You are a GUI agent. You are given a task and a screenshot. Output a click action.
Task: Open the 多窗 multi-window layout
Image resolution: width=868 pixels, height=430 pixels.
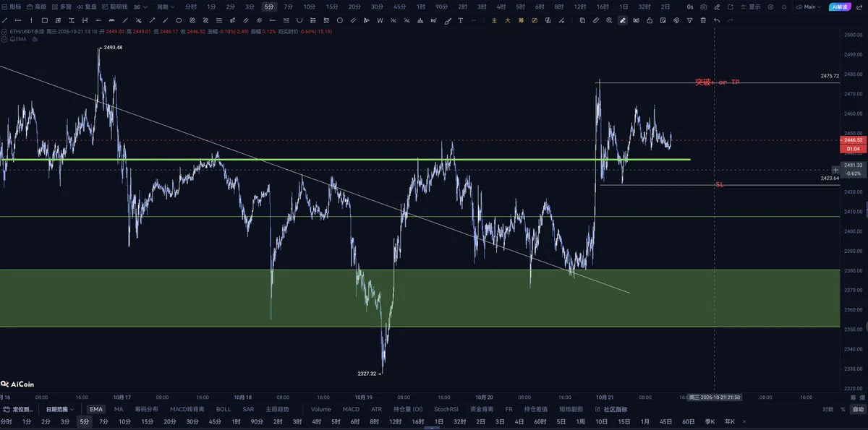pyautogui.click(x=62, y=7)
